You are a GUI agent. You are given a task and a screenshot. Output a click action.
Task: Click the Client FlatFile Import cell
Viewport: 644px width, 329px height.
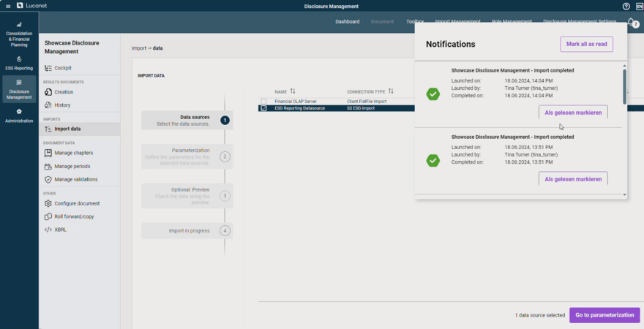[367, 102]
